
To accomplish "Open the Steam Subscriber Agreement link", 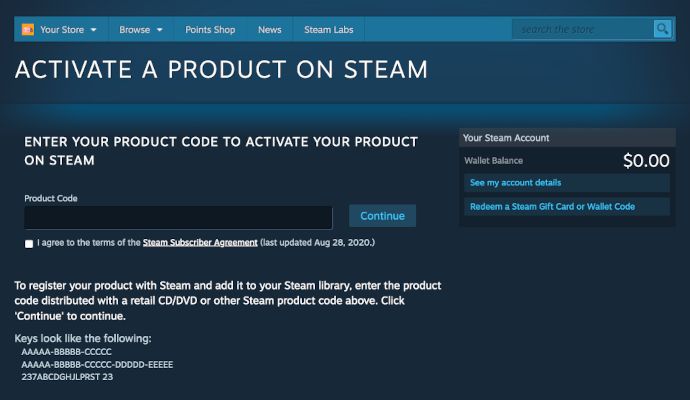I will (200, 242).
